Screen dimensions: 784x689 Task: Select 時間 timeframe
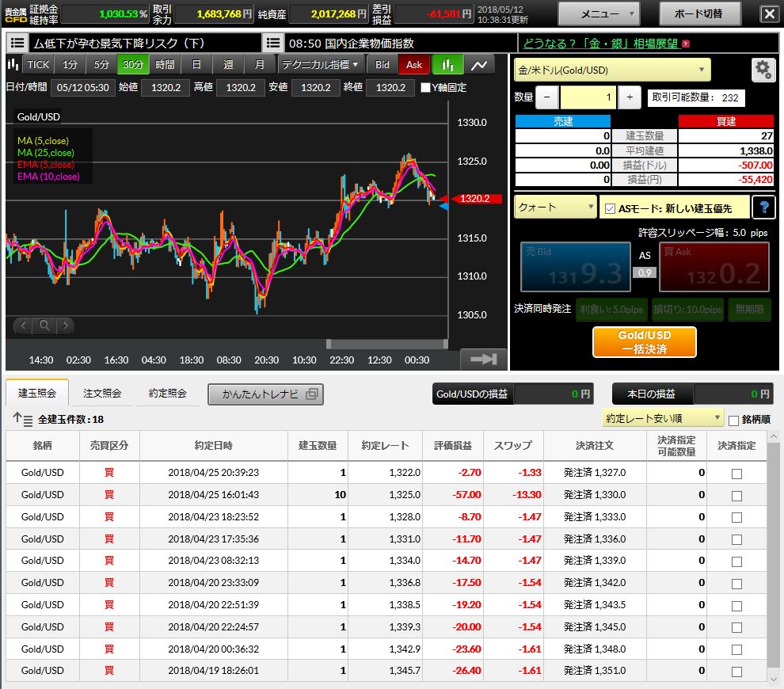[x=165, y=64]
